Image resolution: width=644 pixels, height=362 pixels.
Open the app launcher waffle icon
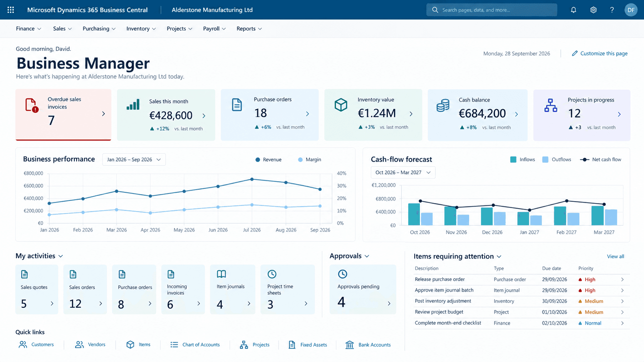[11, 10]
